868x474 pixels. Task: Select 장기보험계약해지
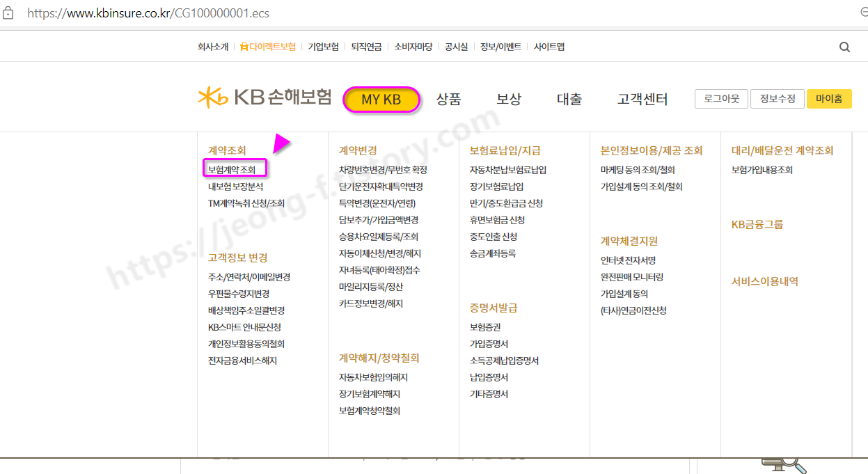point(370,394)
